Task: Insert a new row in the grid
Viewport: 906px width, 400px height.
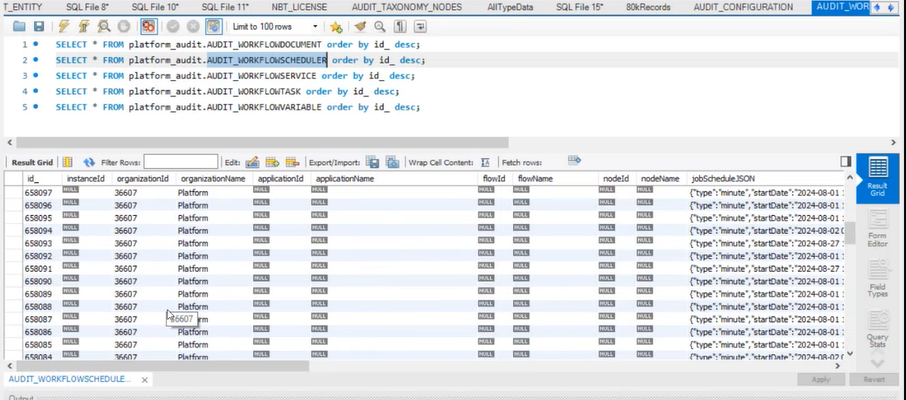Action: coord(272,162)
